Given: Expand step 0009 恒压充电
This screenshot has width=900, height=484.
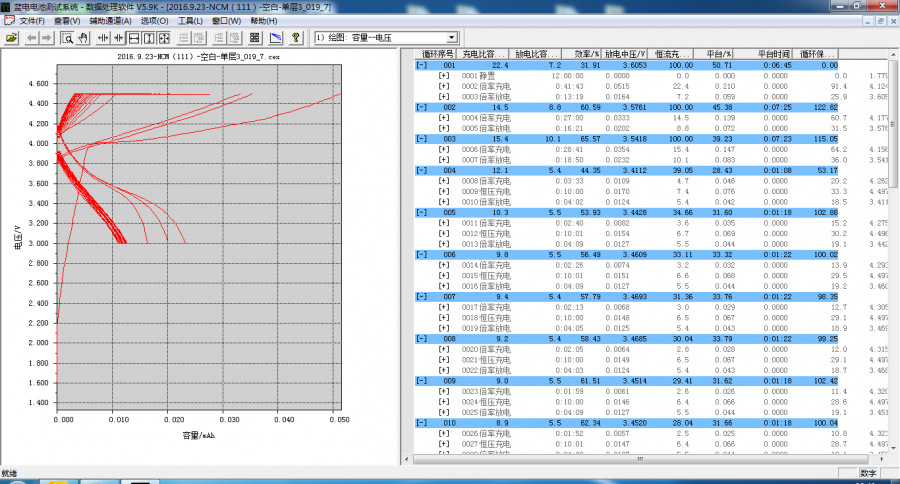Looking at the screenshot, I should (x=444, y=192).
